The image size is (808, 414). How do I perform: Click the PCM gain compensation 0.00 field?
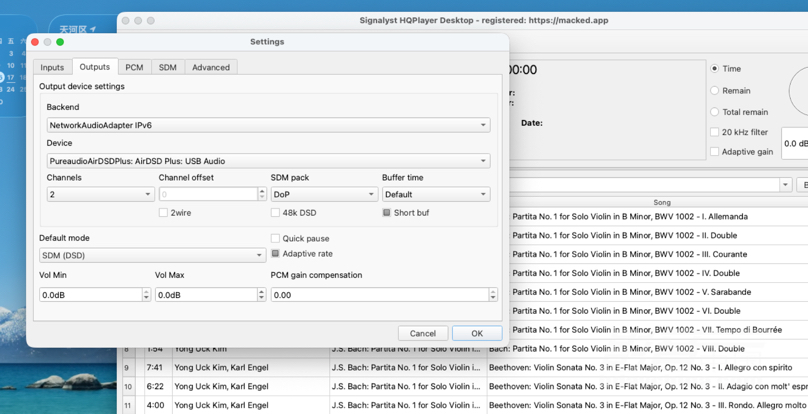[380, 295]
